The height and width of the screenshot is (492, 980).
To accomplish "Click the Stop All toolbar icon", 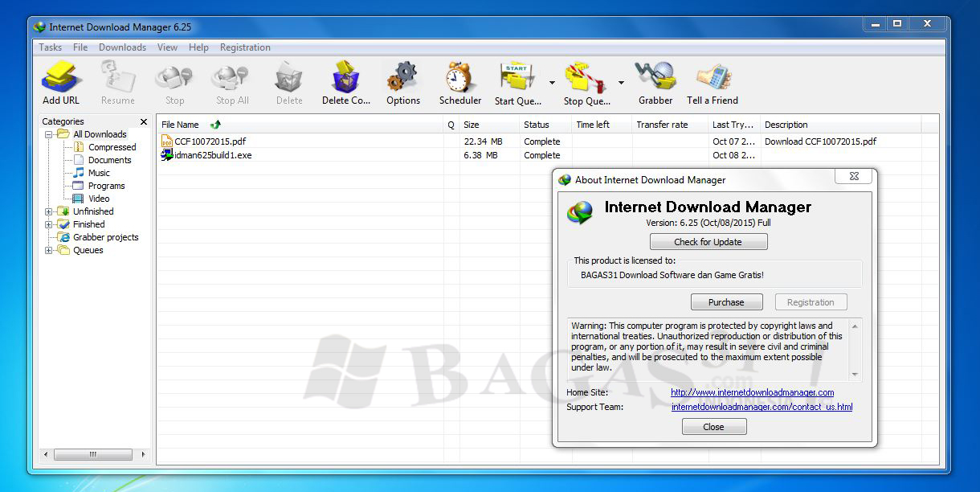I will (232, 77).
